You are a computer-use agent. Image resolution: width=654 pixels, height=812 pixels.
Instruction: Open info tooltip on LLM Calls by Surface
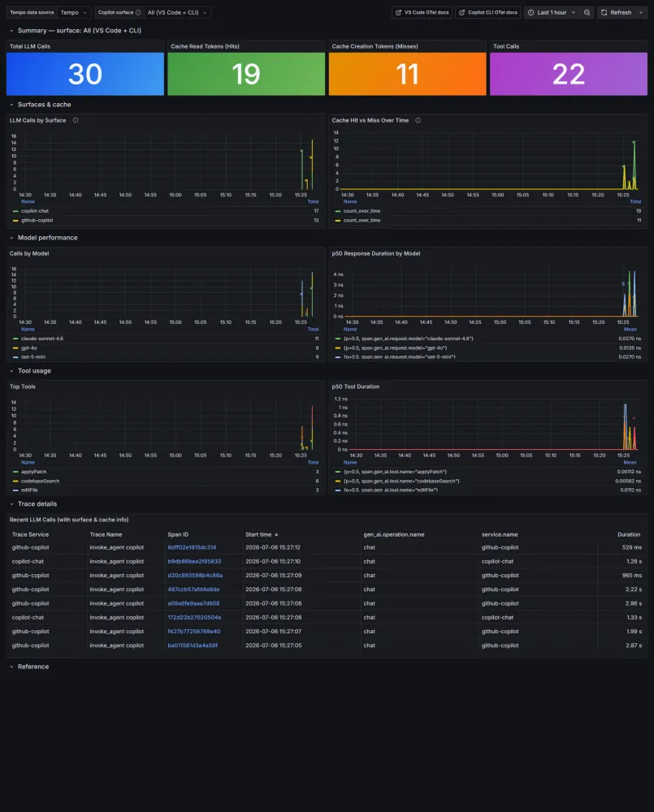pos(76,120)
